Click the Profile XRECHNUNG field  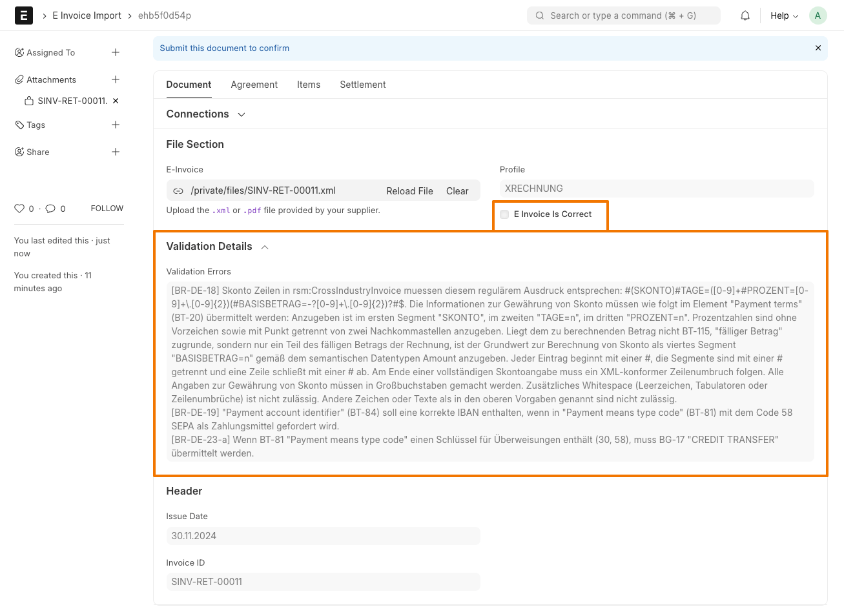click(657, 189)
